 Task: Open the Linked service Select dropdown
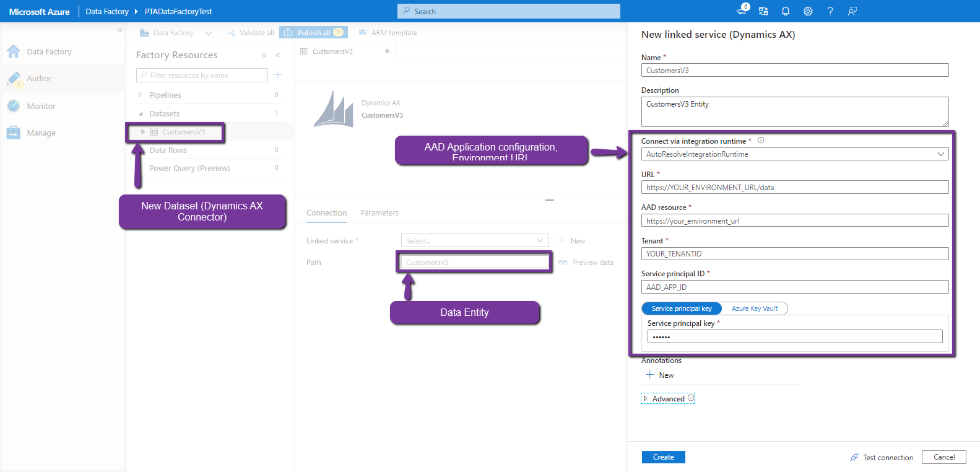pos(475,240)
